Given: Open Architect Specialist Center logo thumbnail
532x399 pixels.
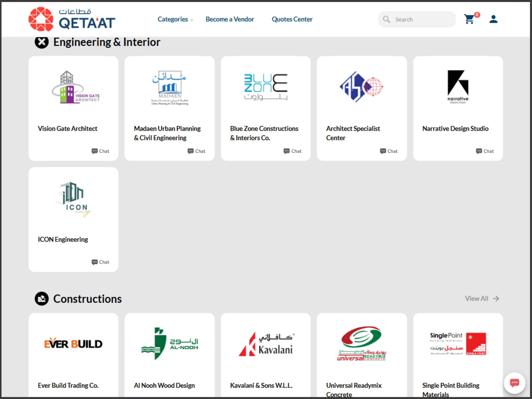Looking at the screenshot, I should pos(361,87).
